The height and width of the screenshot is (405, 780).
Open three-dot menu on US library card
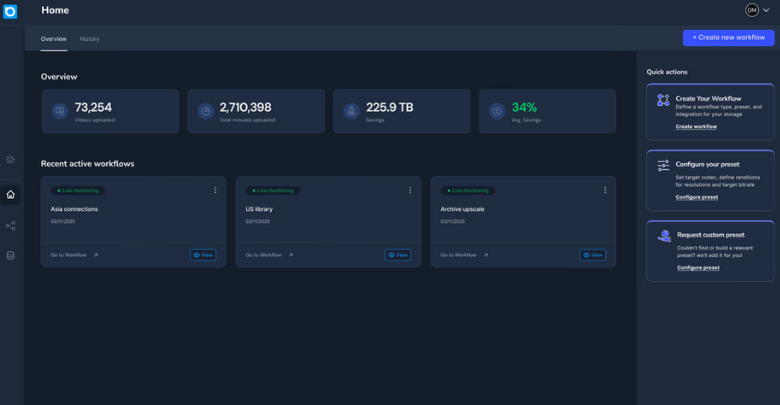(x=410, y=190)
